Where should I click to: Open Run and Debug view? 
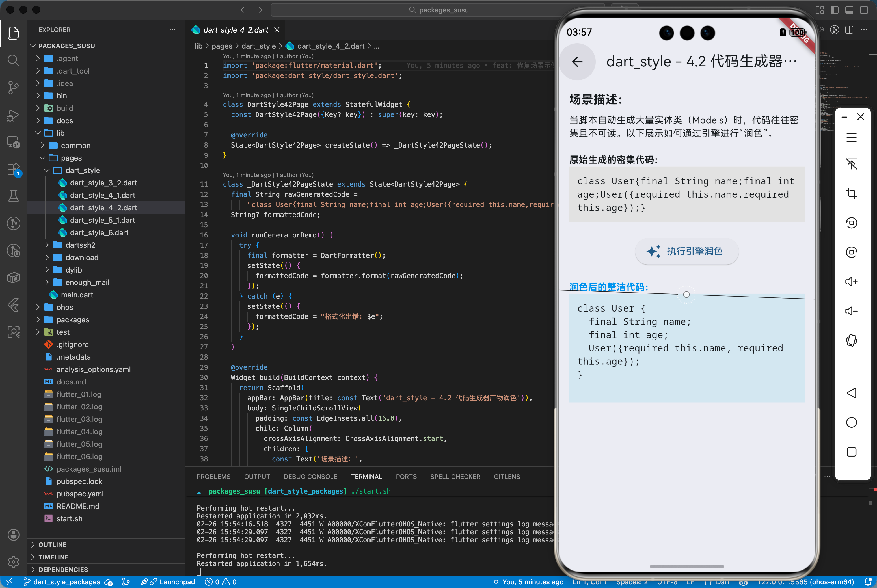coord(14,115)
